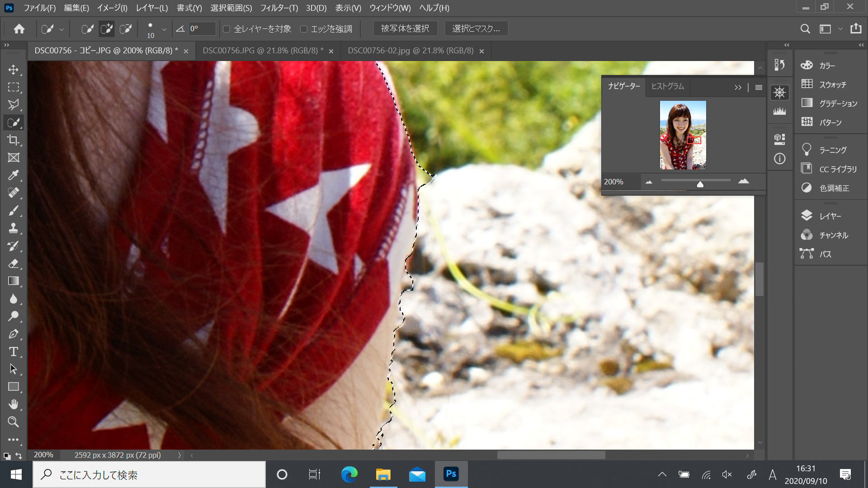Screen dimensions: 868x488
Task: Select the Crop tool
Action: tap(14, 140)
